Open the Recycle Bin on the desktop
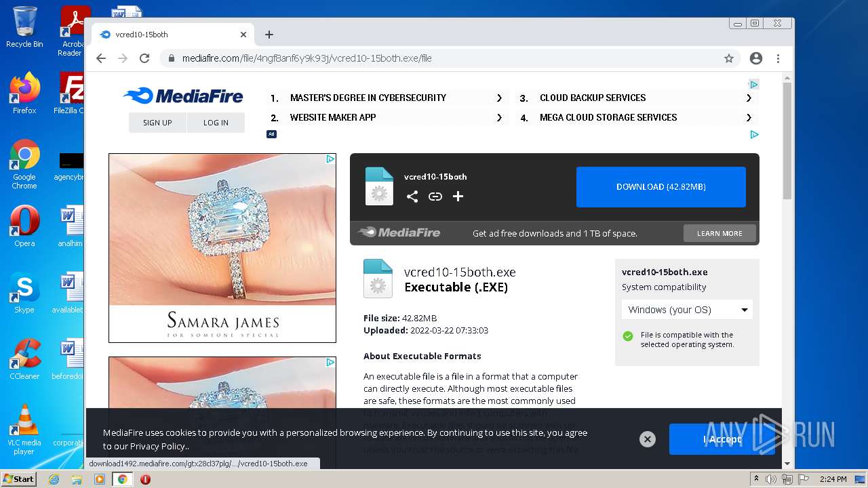 24,27
